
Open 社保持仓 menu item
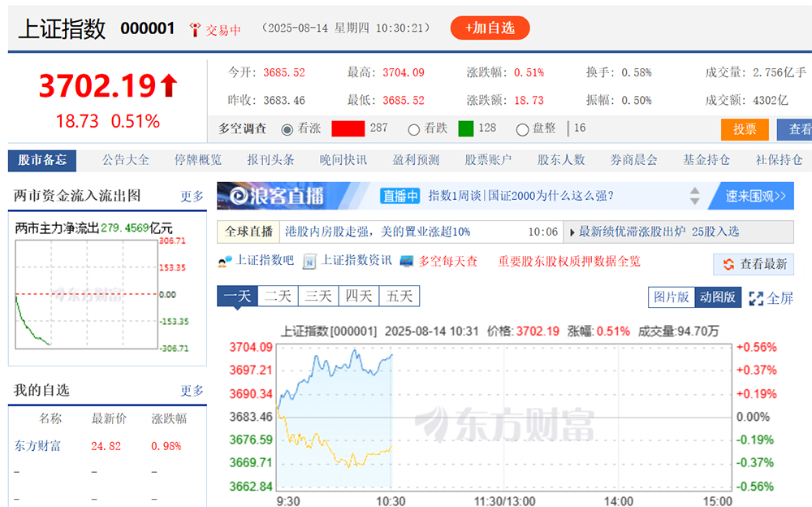tap(780, 160)
